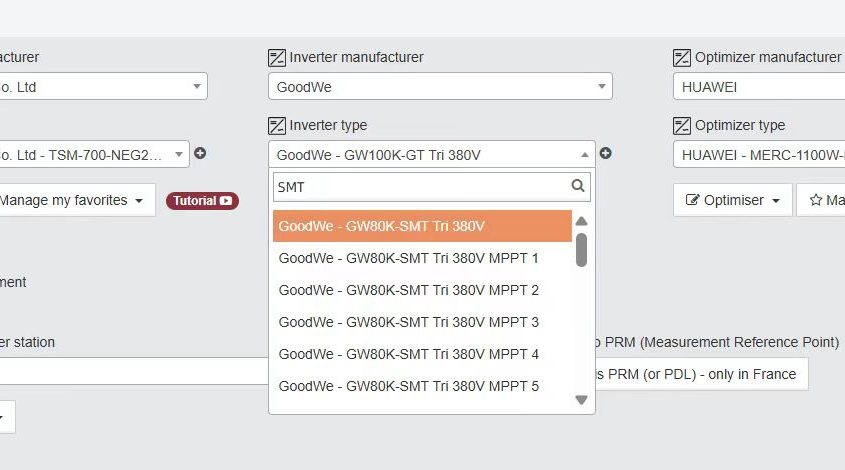Click the edit icon beside Optimizer manufacturer

pos(682,58)
